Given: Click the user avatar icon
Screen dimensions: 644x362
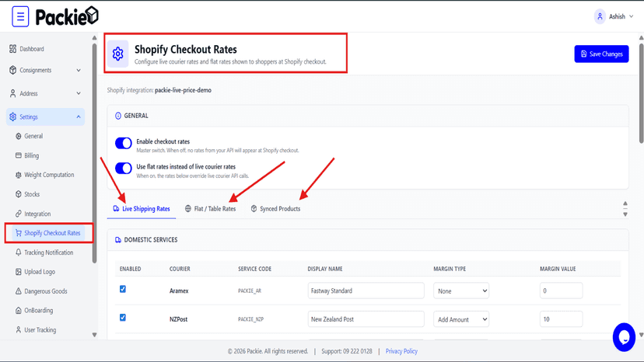Looking at the screenshot, I should pos(600,16).
